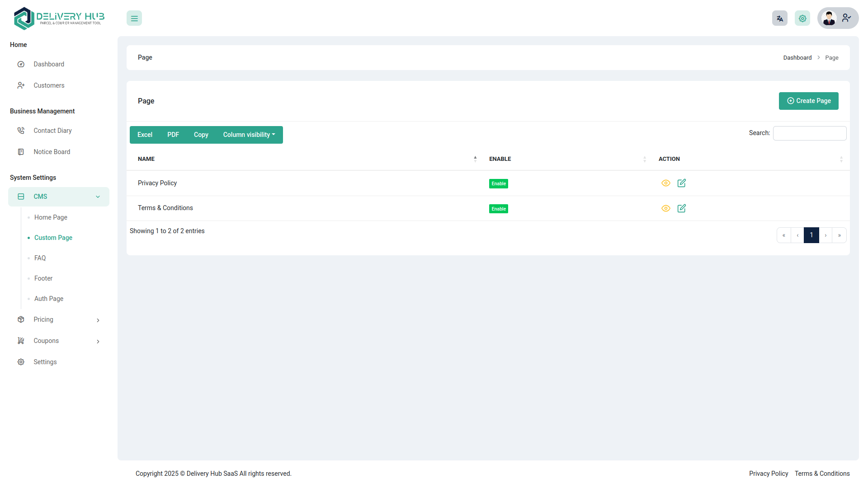Toggle the sidebar with the hamburger button
This screenshot has height=488, width=868.
(x=134, y=18)
